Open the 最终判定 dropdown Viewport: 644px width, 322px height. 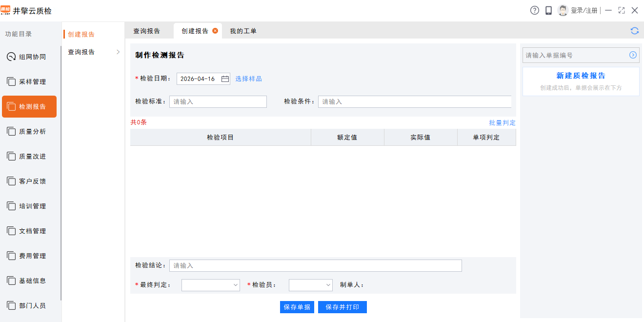coord(210,285)
